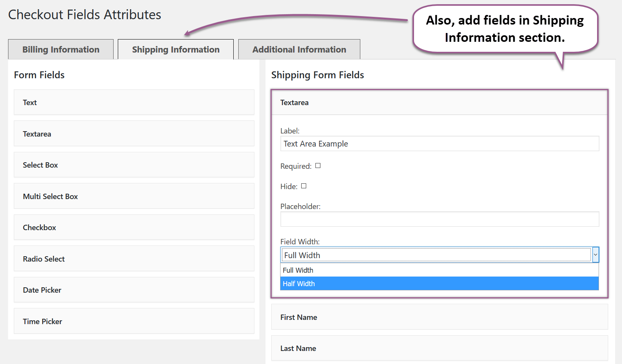Choose the Select Box field type
Screen dimensions: 622x364
click(134, 165)
